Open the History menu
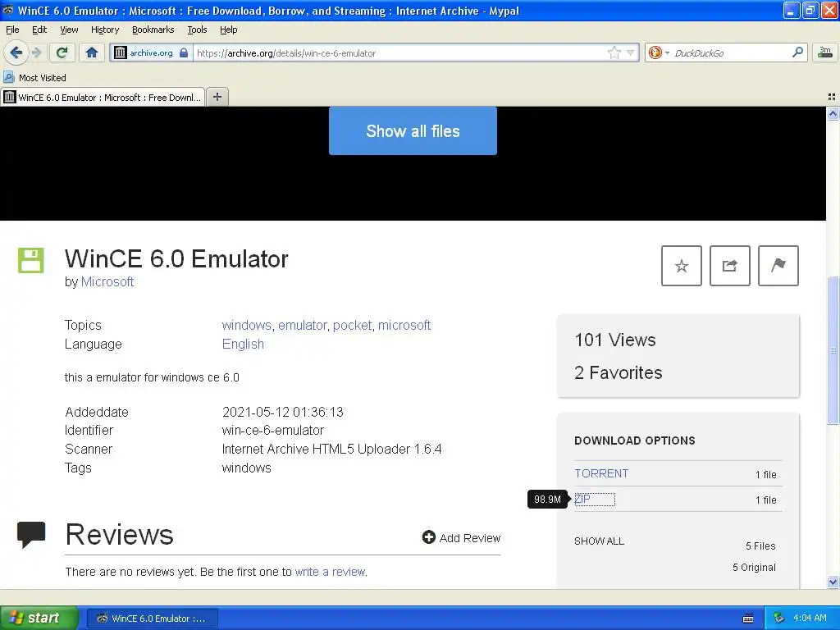The image size is (840, 630). click(105, 30)
